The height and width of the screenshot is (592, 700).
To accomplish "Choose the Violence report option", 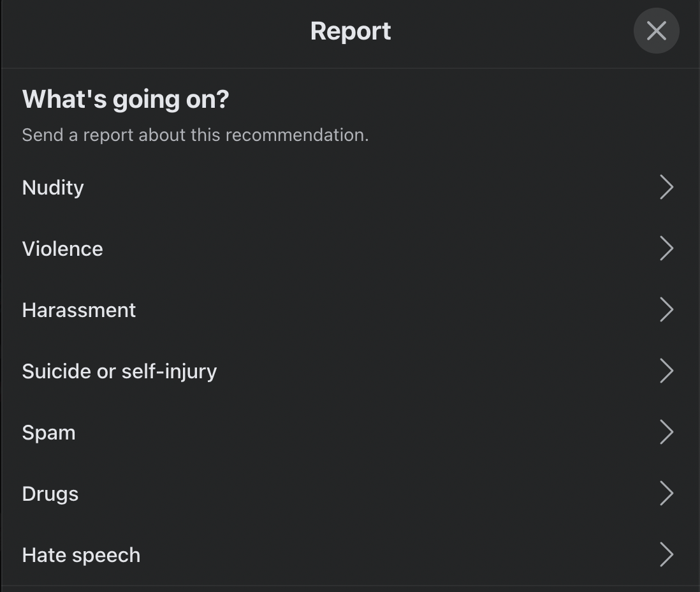I will [x=62, y=249].
